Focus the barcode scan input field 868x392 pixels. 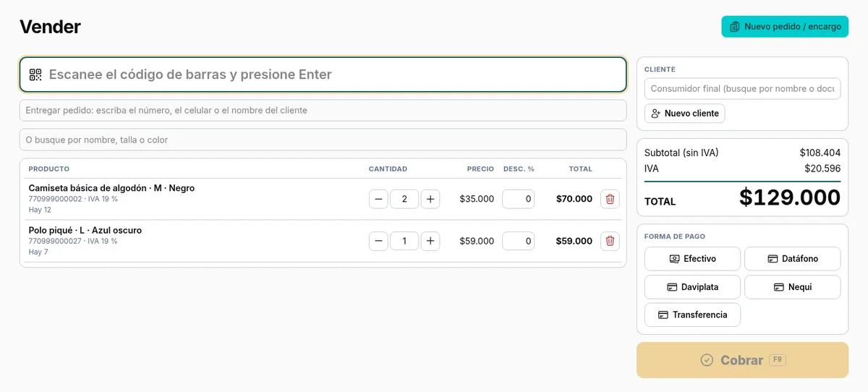click(x=323, y=74)
